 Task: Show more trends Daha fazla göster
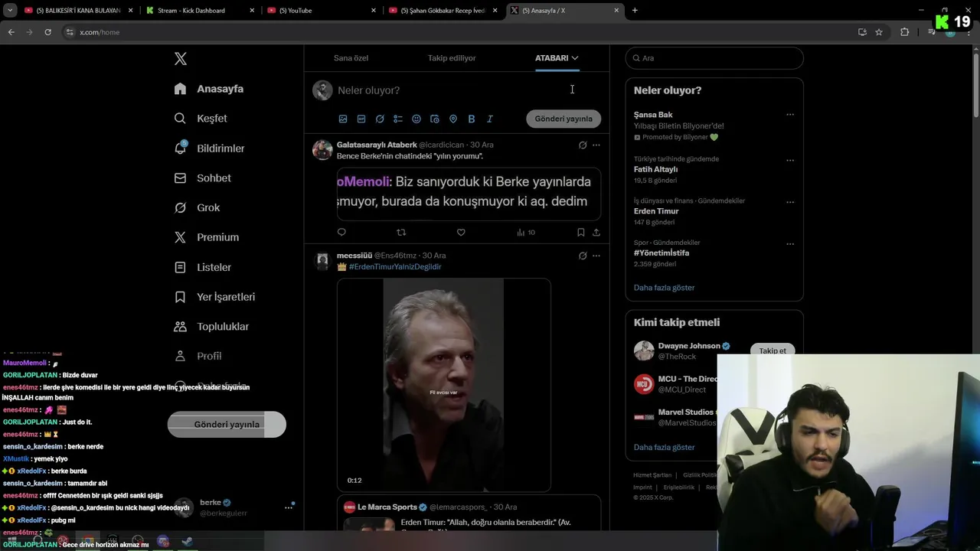point(664,288)
